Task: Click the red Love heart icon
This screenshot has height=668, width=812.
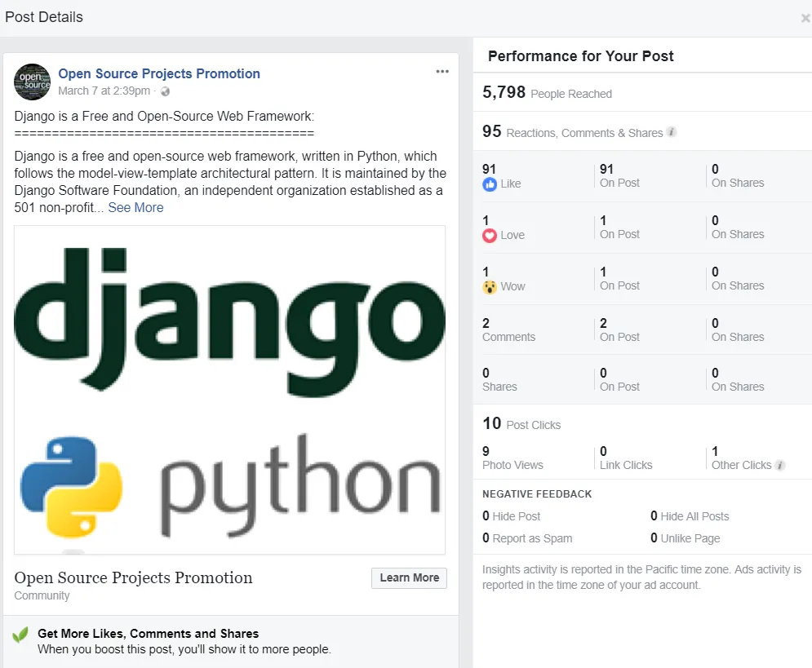Action: click(x=490, y=236)
